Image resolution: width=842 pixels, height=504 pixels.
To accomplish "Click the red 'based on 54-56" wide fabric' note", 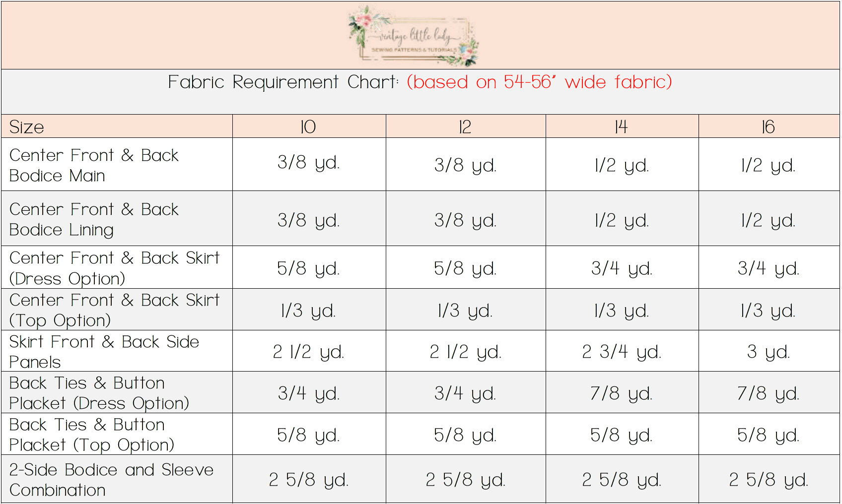I will [539, 82].
